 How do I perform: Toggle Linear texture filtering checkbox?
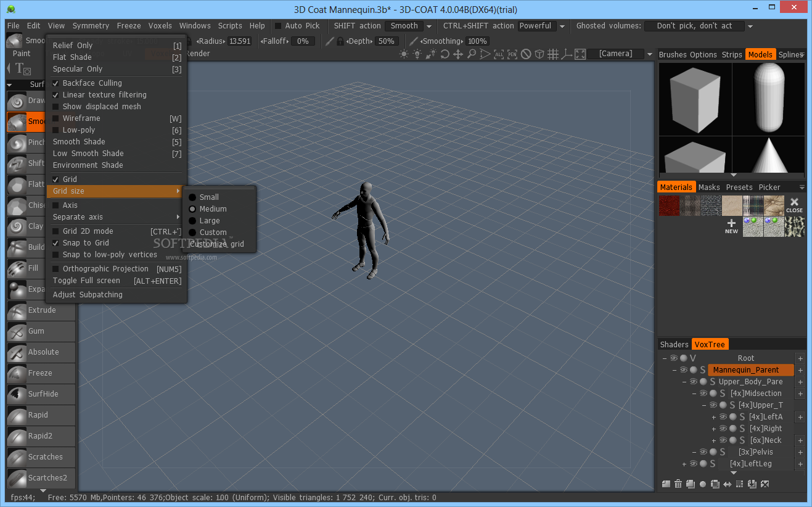(x=56, y=95)
